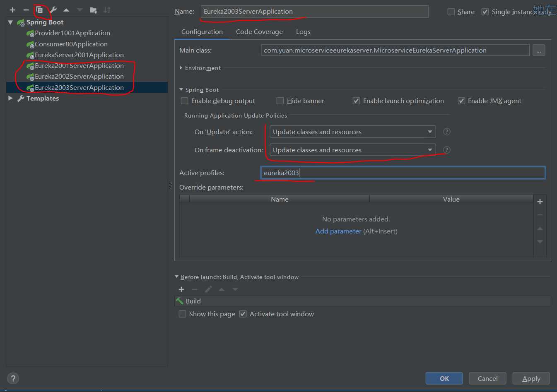557x392 pixels.
Task: Click the OK button
Action: [444, 378]
